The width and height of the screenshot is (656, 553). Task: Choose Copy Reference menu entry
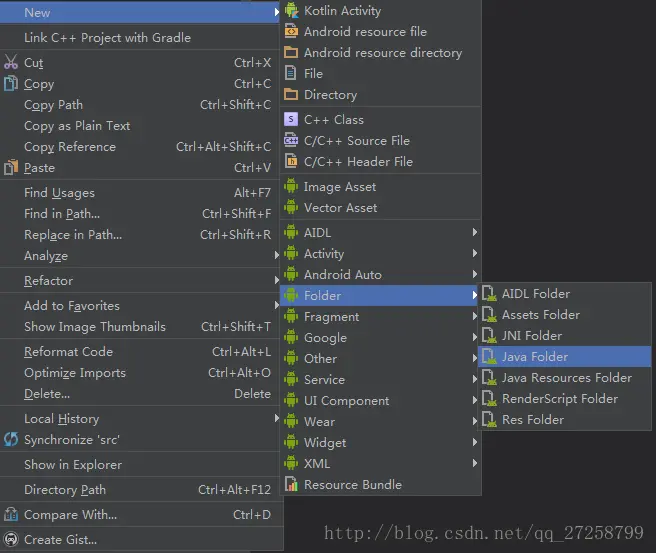pos(140,146)
